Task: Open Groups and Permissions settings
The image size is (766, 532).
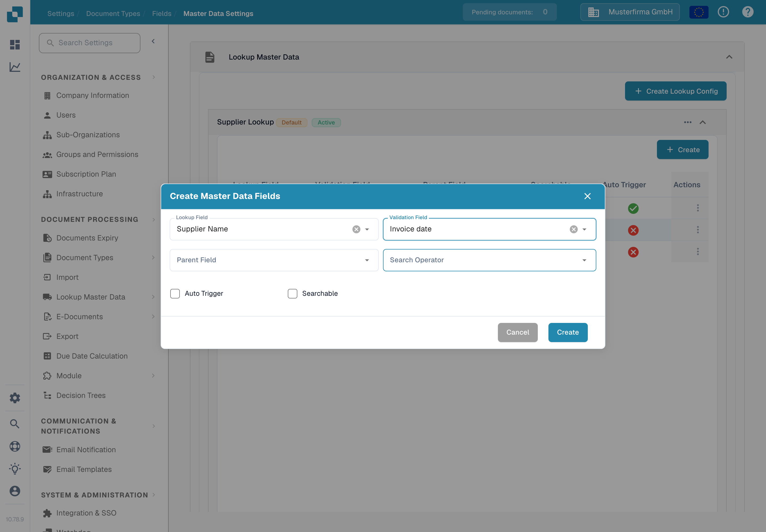Action: click(97, 154)
